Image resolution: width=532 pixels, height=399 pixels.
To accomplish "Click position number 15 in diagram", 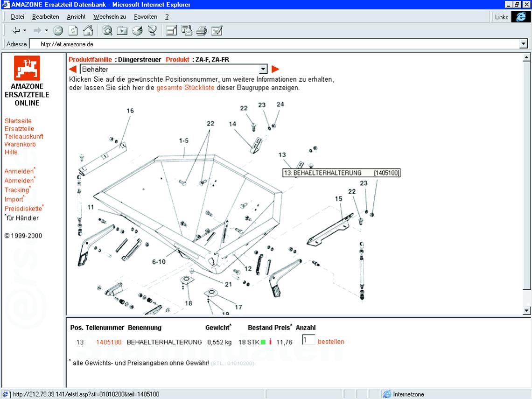I will [339, 198].
